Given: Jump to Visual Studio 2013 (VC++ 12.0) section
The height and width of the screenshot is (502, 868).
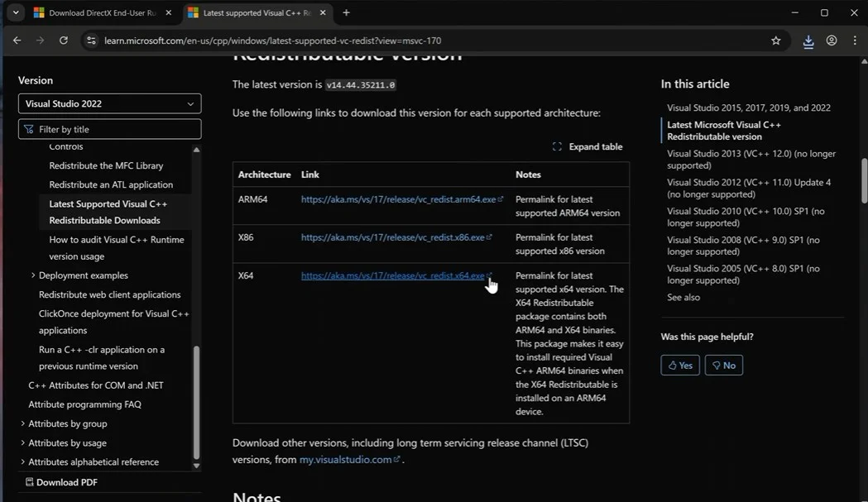Looking at the screenshot, I should 751,160.
